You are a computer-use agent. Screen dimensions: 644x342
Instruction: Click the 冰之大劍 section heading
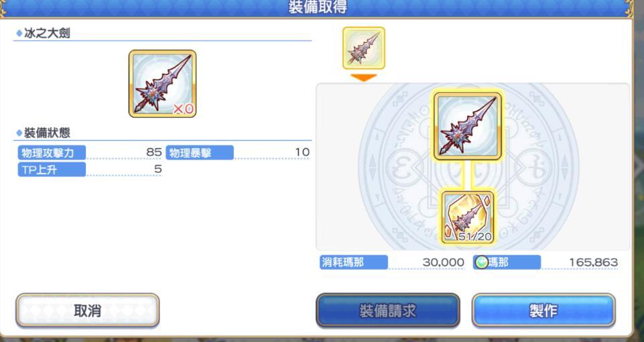tap(46, 34)
